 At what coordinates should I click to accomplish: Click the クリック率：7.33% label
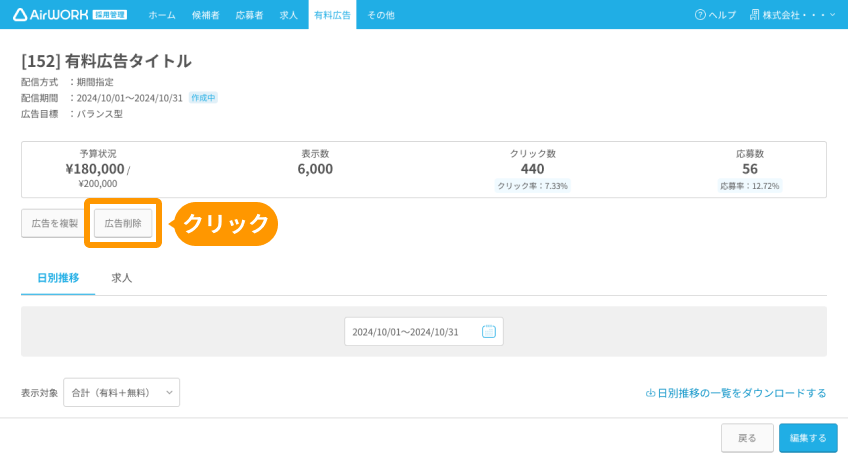pyautogui.click(x=533, y=186)
